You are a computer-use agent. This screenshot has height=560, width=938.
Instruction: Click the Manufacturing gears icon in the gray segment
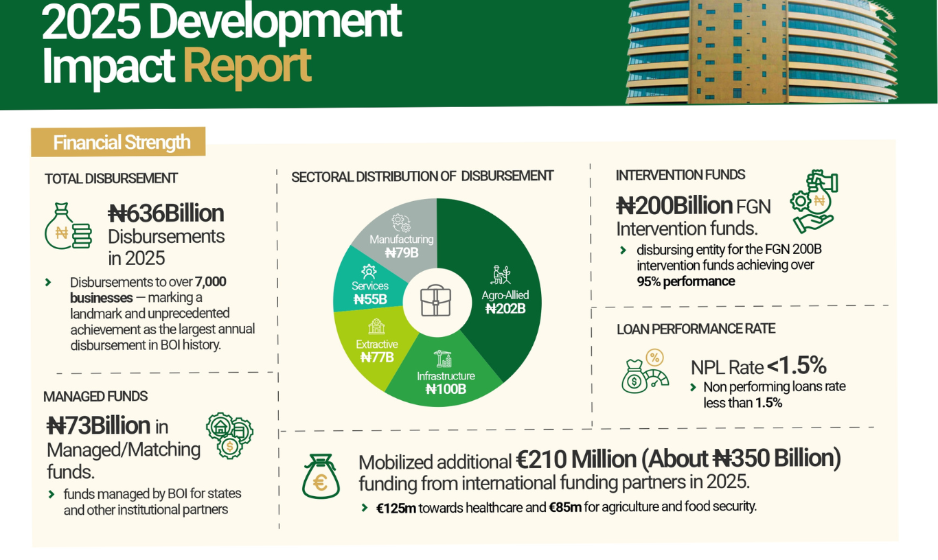click(401, 222)
